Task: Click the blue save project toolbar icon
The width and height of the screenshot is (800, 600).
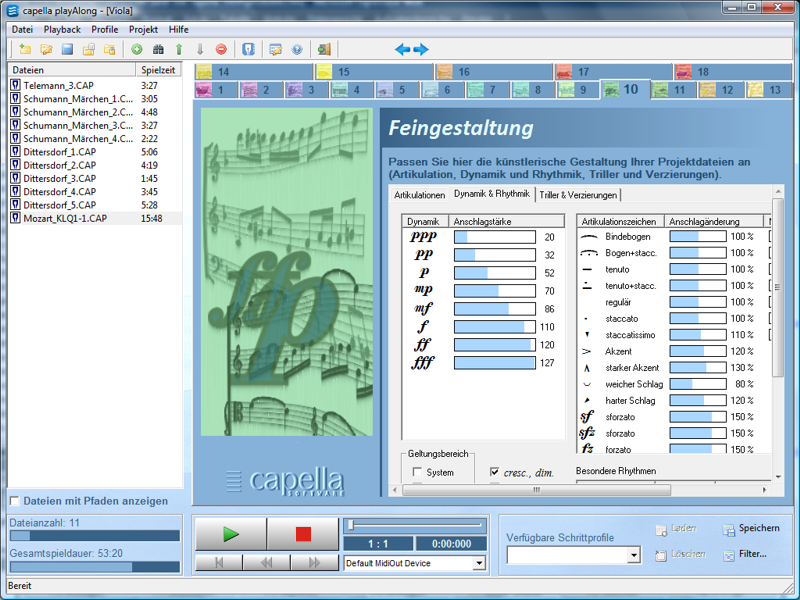Action: [x=67, y=49]
